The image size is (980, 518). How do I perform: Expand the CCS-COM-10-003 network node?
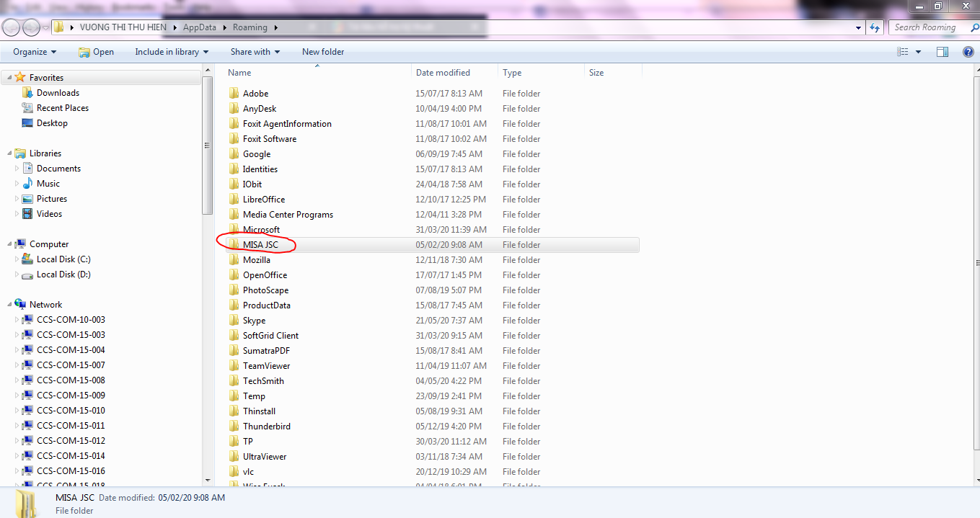(x=17, y=320)
